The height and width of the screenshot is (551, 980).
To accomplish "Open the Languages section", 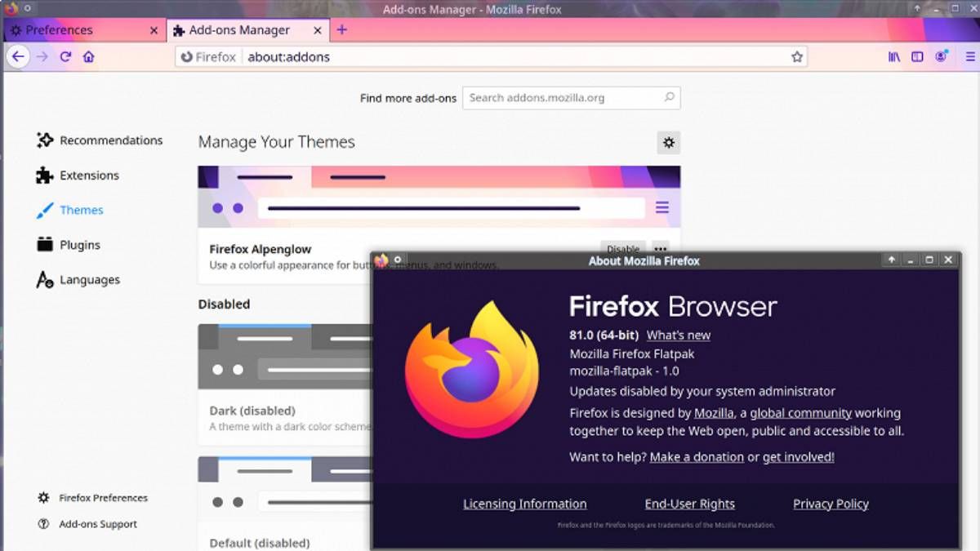I will coord(87,279).
